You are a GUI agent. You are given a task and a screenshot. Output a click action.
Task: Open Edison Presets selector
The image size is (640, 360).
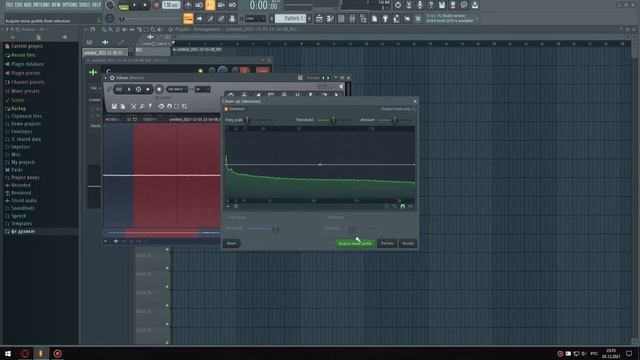click(313, 78)
